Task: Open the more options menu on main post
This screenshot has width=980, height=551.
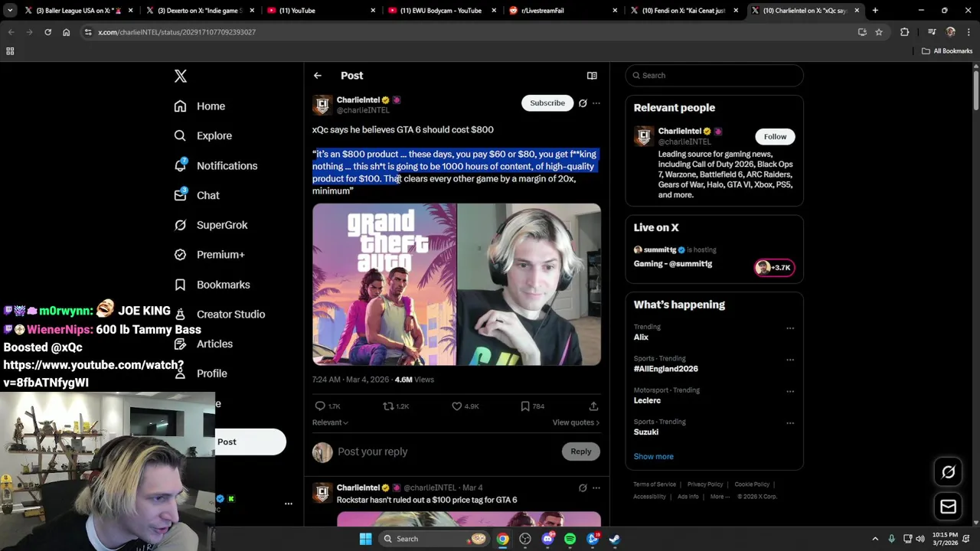Action: [596, 103]
